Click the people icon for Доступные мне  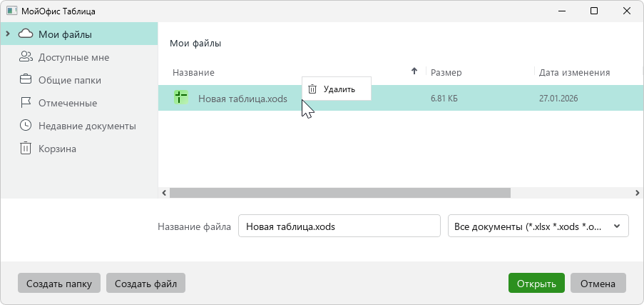26,57
